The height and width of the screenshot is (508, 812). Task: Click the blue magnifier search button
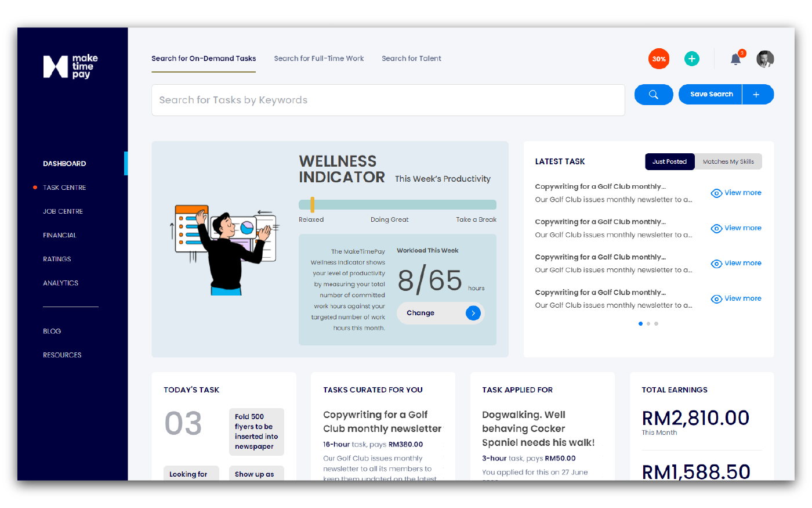point(653,95)
